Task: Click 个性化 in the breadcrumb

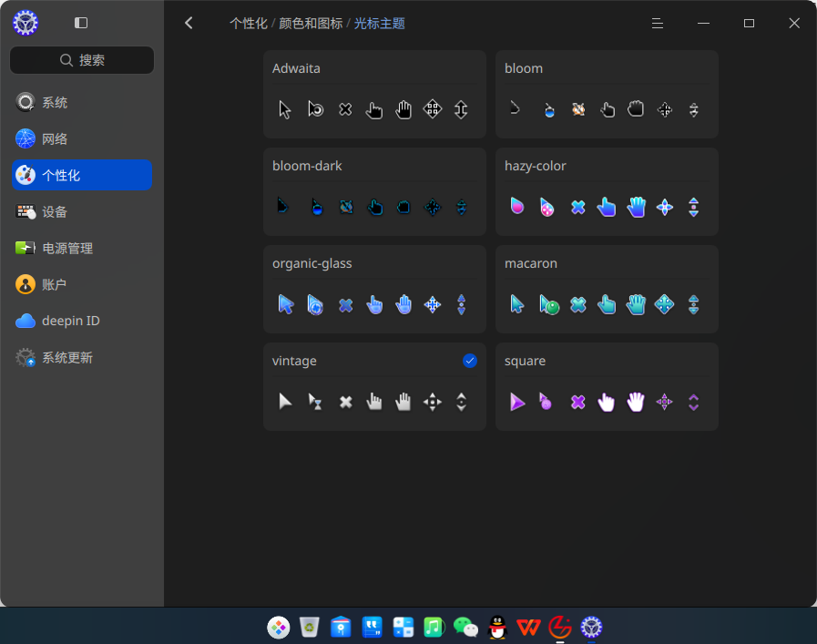Action: click(249, 24)
